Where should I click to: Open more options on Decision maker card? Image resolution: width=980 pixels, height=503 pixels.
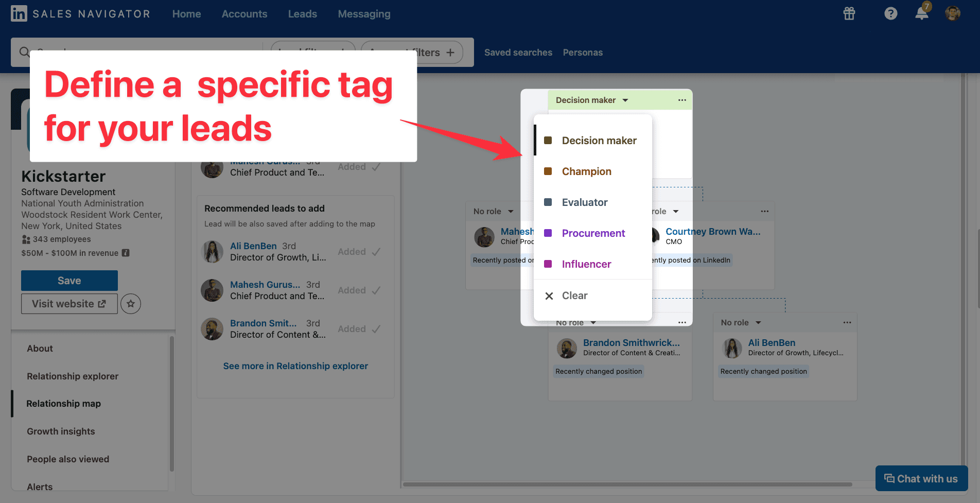pyautogui.click(x=682, y=100)
